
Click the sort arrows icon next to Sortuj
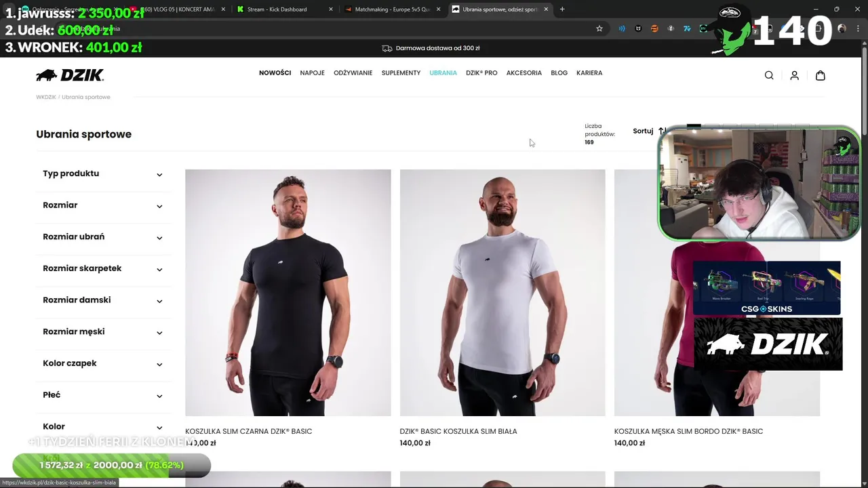coord(662,131)
